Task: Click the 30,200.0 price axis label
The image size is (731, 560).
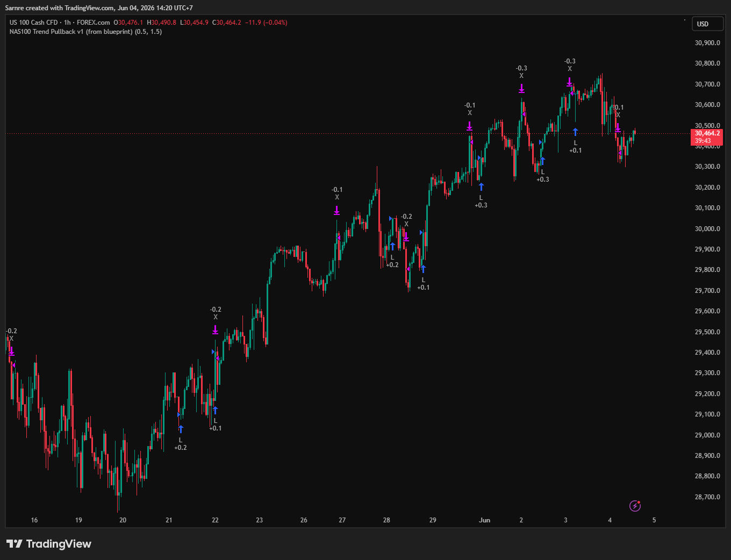Action: point(707,188)
